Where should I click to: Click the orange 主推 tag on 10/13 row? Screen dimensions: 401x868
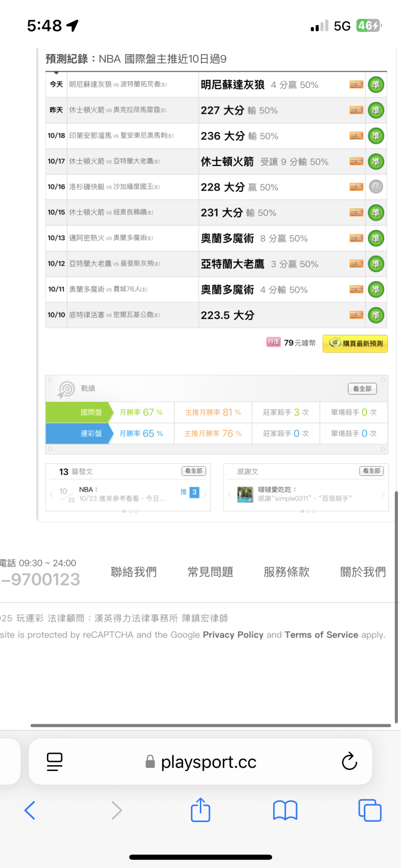coord(356,238)
